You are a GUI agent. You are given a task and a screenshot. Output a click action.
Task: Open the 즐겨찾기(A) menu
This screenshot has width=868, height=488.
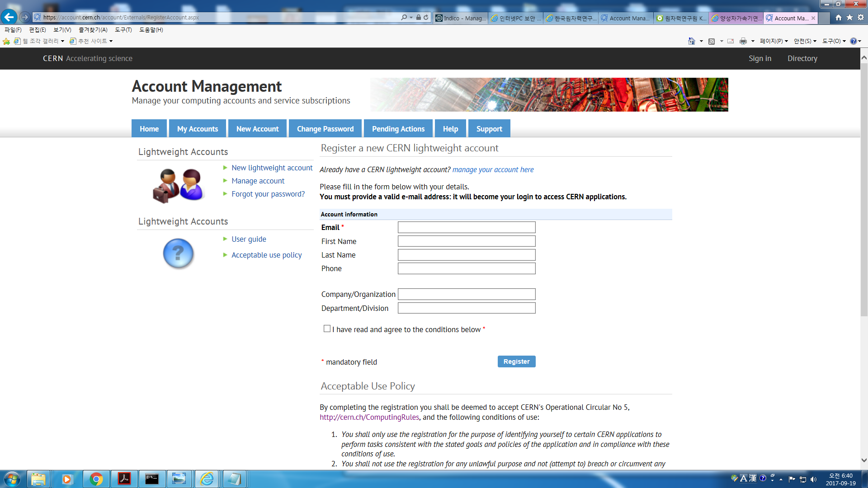tap(93, 30)
